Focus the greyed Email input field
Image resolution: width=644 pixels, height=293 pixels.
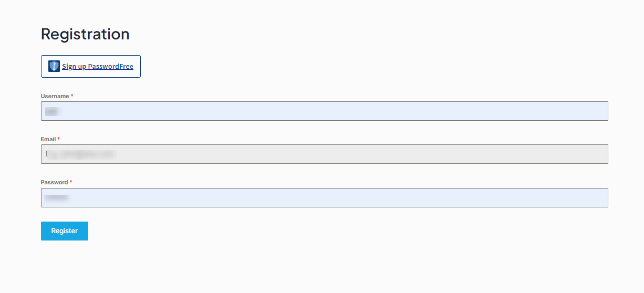coord(324,154)
